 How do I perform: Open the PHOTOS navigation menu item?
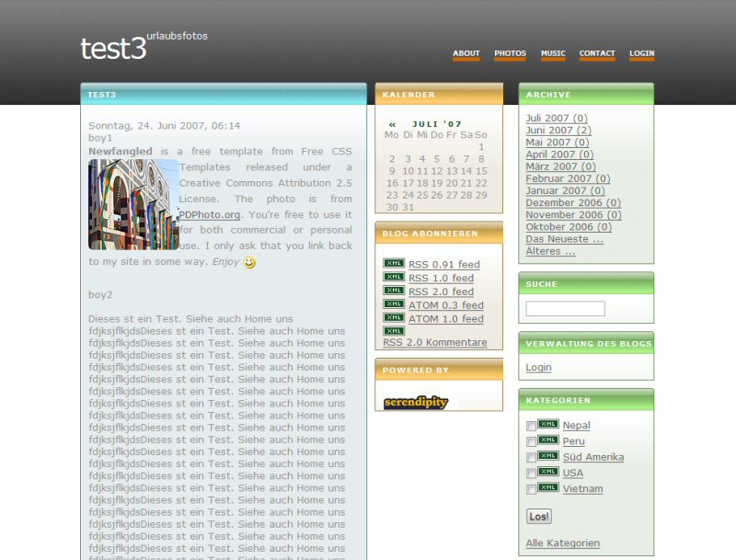(510, 53)
